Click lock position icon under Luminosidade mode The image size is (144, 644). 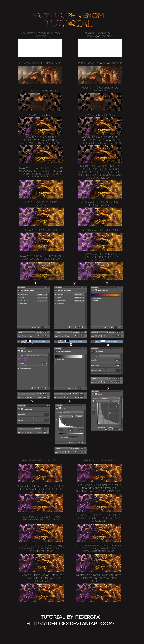[64, 397]
